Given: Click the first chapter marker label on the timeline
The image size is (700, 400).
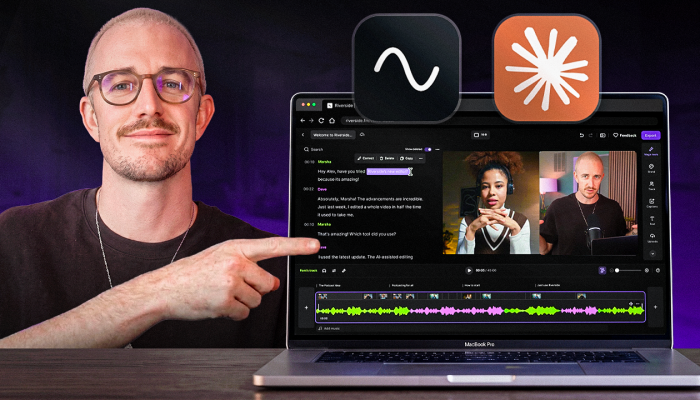Looking at the screenshot, I should click(x=329, y=285).
